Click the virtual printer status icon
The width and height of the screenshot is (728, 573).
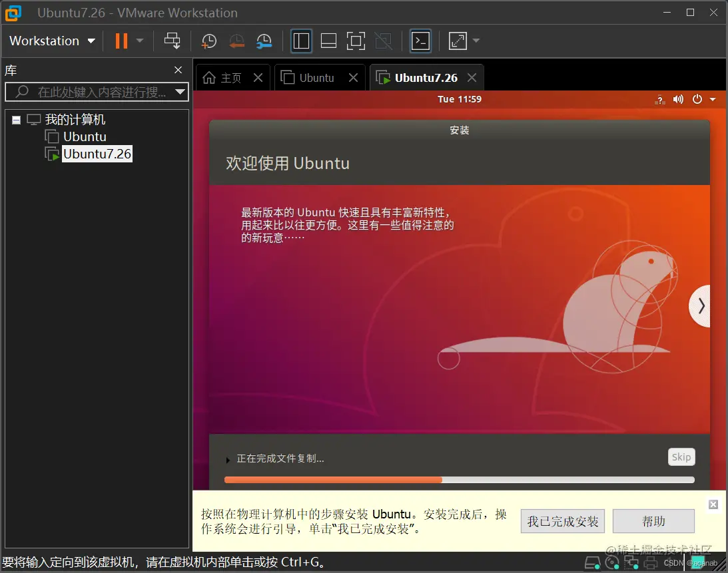click(651, 563)
